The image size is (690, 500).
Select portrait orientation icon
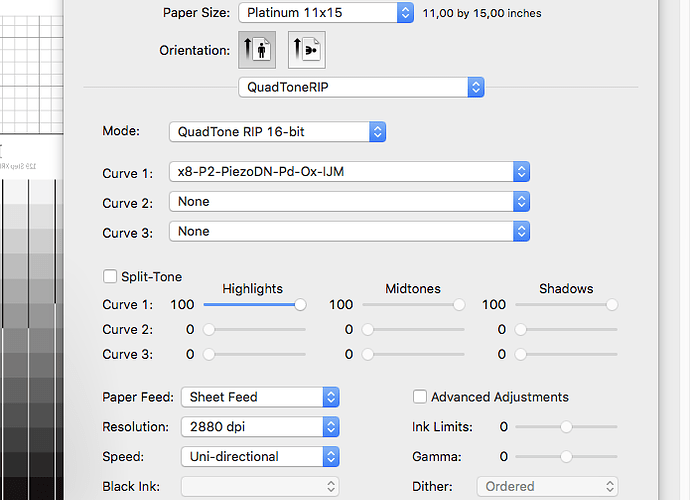257,50
